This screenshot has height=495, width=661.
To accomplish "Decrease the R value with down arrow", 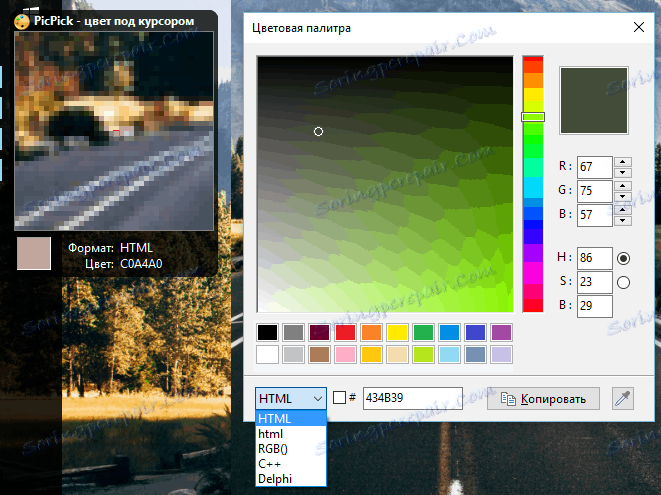I will click(623, 172).
